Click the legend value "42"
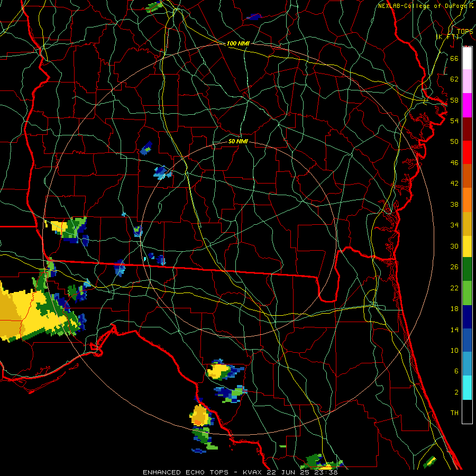Image resolution: width=476 pixels, height=476 pixels. pos(454,184)
